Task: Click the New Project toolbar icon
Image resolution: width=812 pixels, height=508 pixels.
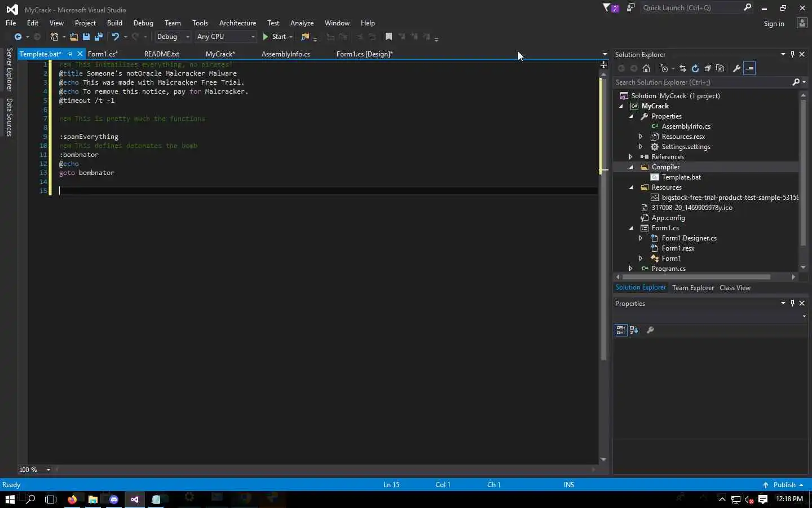Action: point(55,37)
